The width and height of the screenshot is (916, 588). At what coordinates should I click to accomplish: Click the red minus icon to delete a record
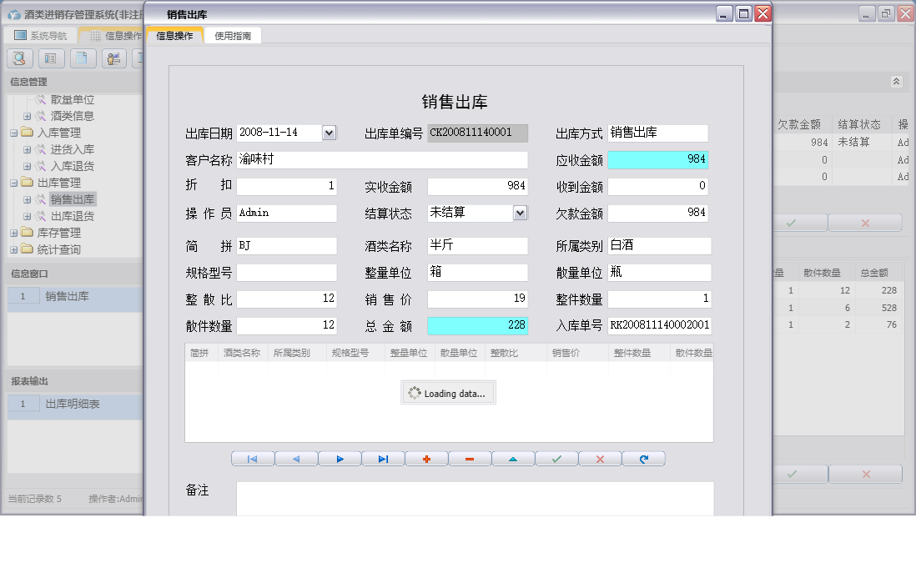(470, 458)
